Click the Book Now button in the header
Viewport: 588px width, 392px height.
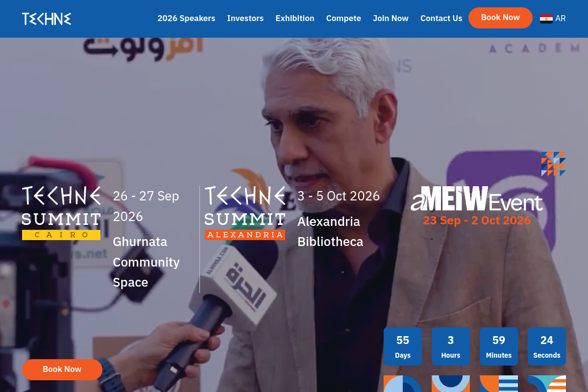[x=500, y=18]
